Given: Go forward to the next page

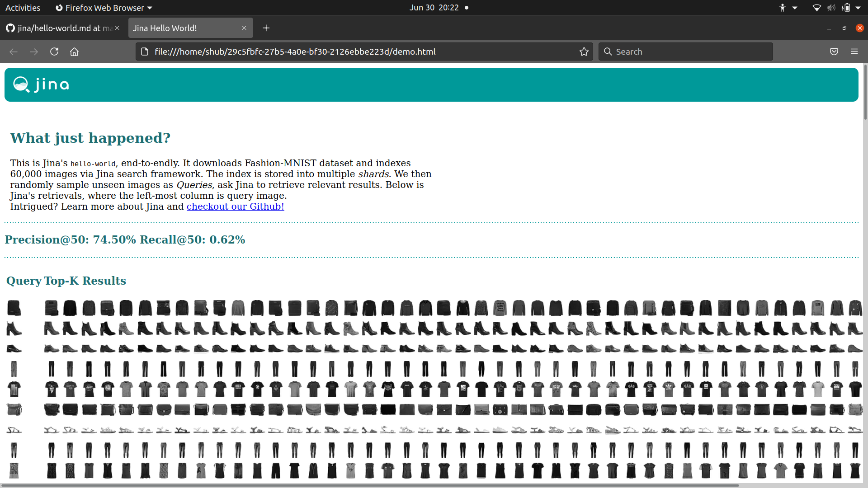Looking at the screenshot, I should (x=34, y=52).
